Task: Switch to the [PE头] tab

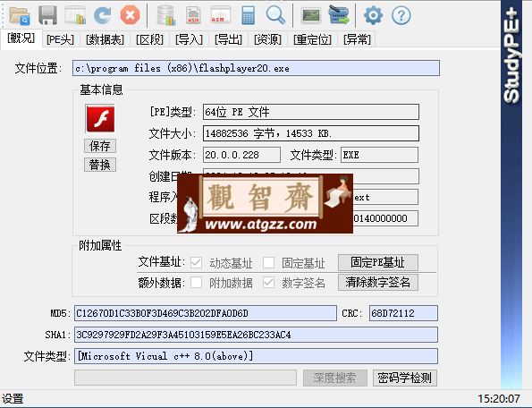Action: pyautogui.click(x=60, y=39)
